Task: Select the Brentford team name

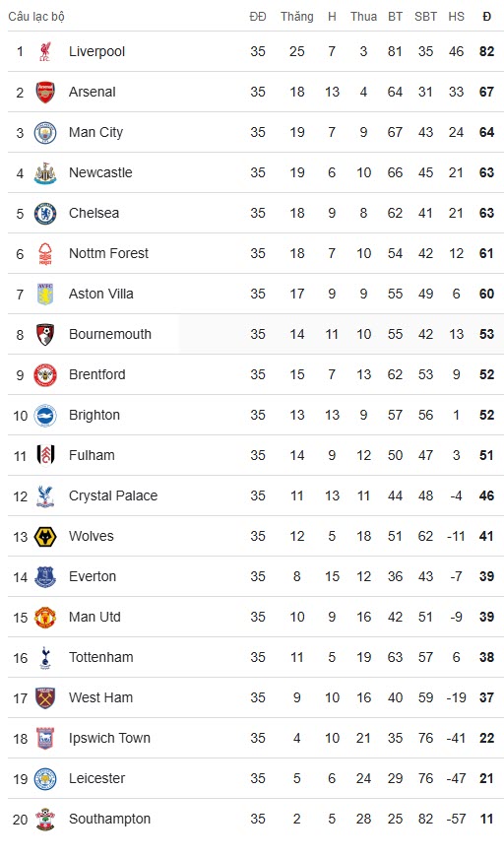Action: (97, 375)
